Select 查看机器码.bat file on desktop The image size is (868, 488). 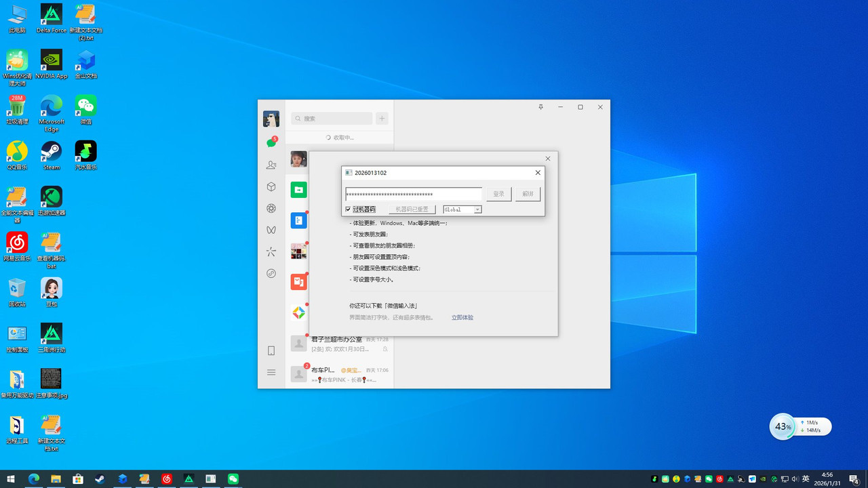point(52,250)
